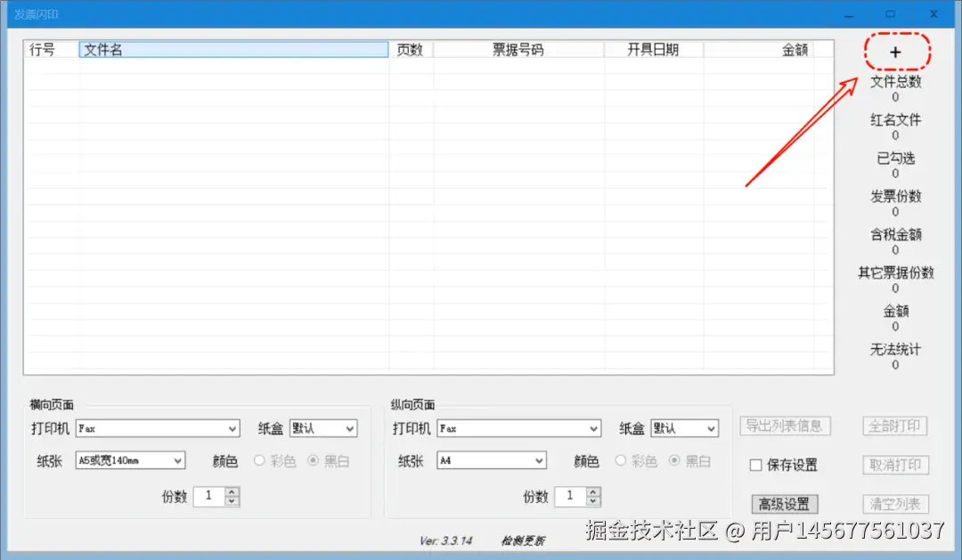Click the 导出列表信息 button

coord(785,426)
